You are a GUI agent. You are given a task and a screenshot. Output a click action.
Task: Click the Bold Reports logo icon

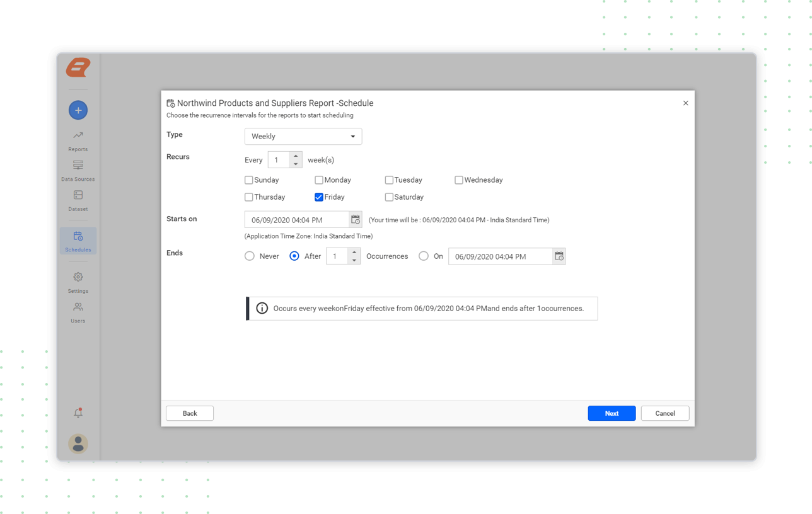(x=78, y=67)
